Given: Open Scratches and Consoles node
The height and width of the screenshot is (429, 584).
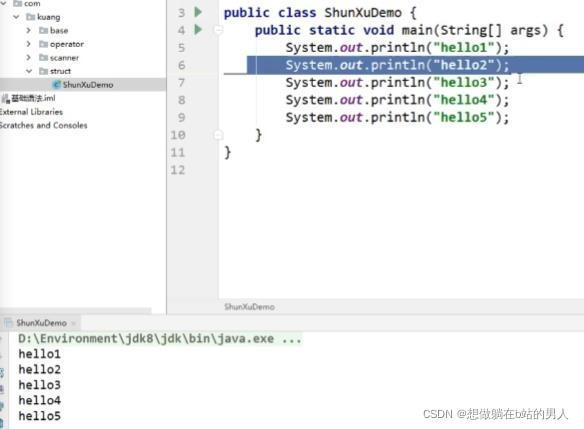Looking at the screenshot, I should coord(44,125).
